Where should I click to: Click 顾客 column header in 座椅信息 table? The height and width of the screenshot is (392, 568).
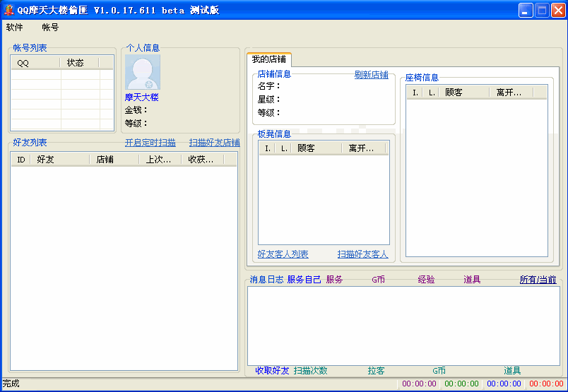(464, 93)
